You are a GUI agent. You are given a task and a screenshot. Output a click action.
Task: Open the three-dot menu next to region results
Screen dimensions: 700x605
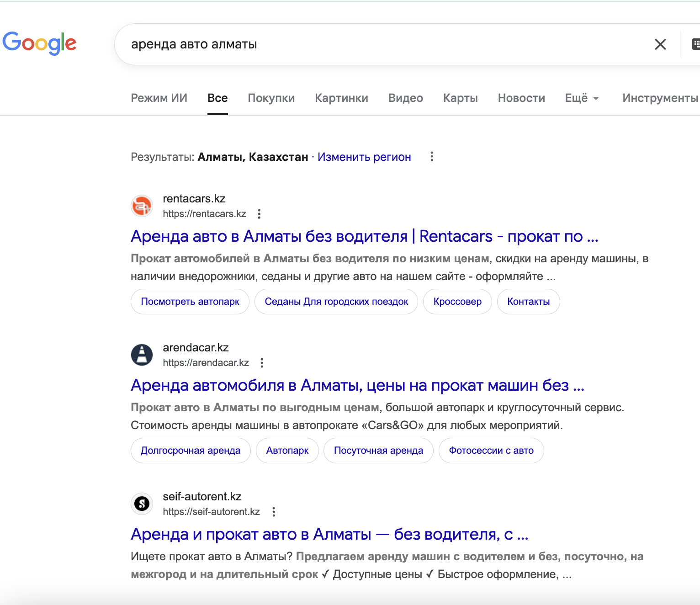click(432, 157)
